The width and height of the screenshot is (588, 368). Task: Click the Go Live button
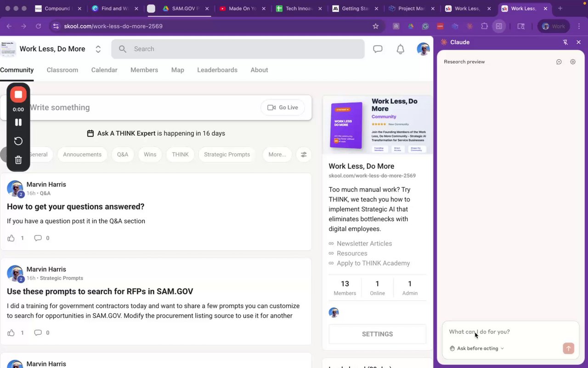tap(283, 108)
